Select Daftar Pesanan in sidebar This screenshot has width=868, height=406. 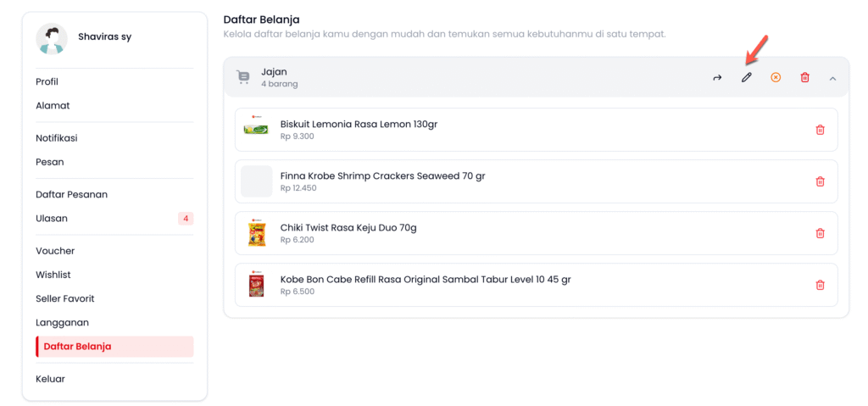(x=71, y=195)
